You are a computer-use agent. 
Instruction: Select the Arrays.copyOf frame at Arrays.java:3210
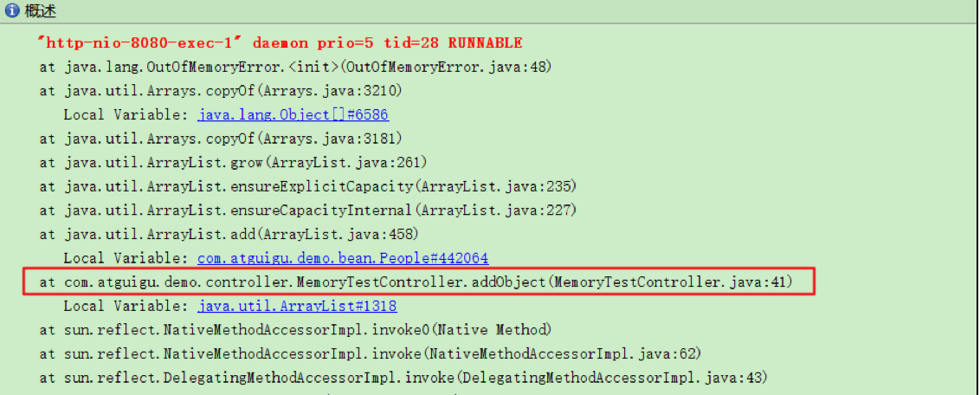click(221, 91)
